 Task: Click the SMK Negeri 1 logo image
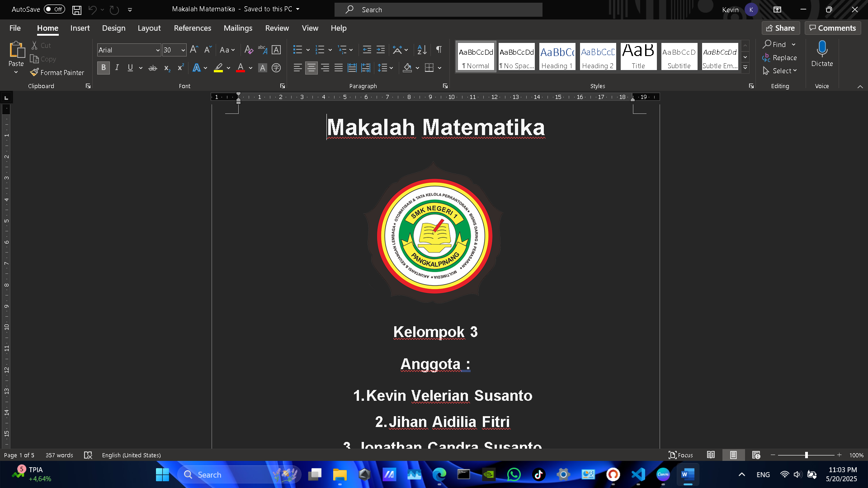coord(434,233)
